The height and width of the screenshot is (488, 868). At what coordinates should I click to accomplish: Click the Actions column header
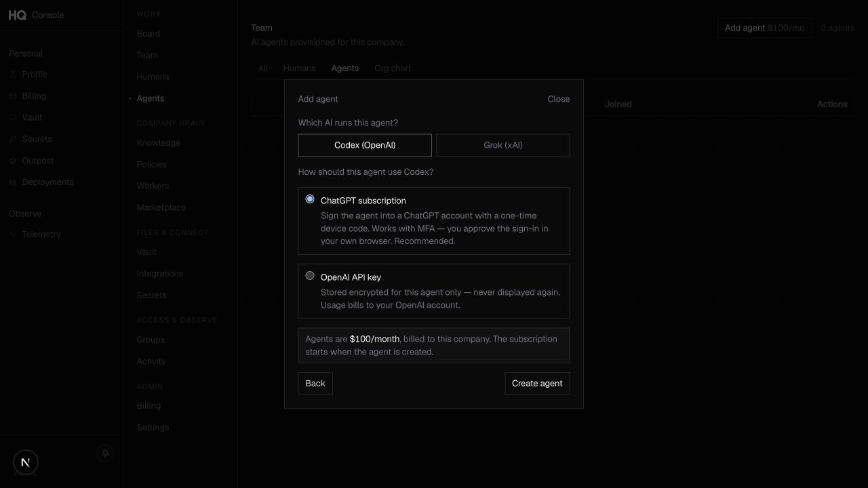tap(832, 104)
